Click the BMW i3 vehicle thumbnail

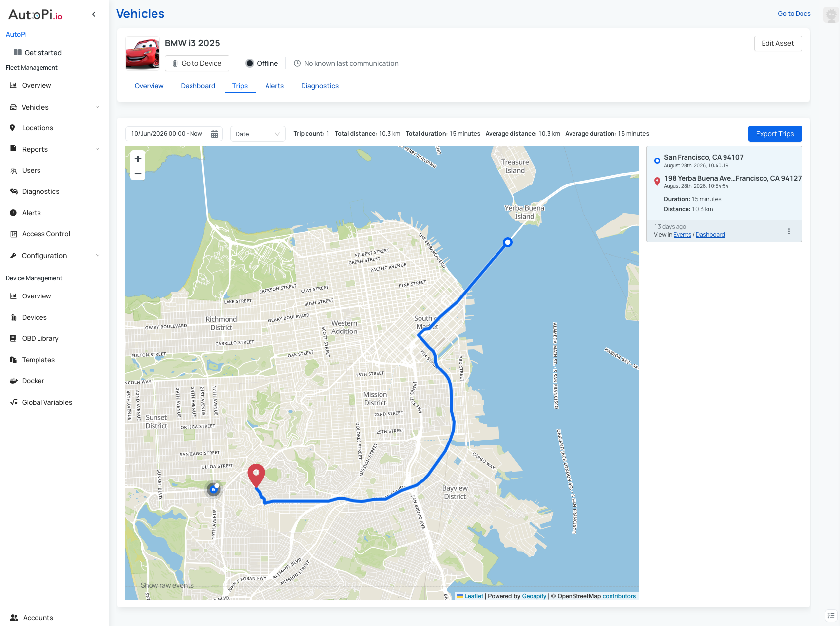[x=143, y=53]
